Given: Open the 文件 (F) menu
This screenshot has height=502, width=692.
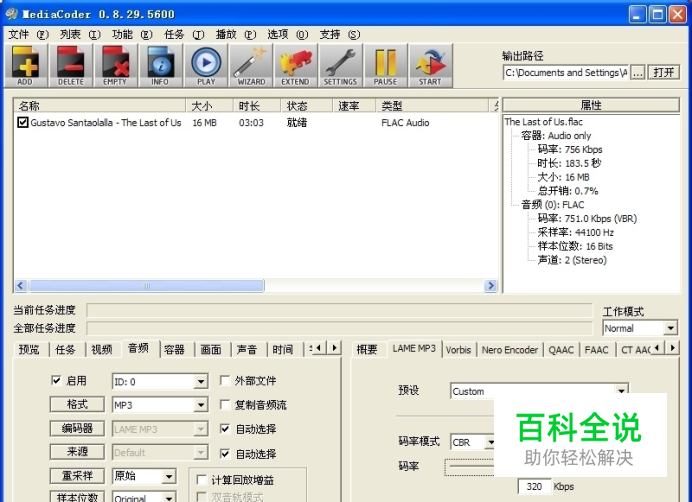Looking at the screenshot, I should (28, 34).
